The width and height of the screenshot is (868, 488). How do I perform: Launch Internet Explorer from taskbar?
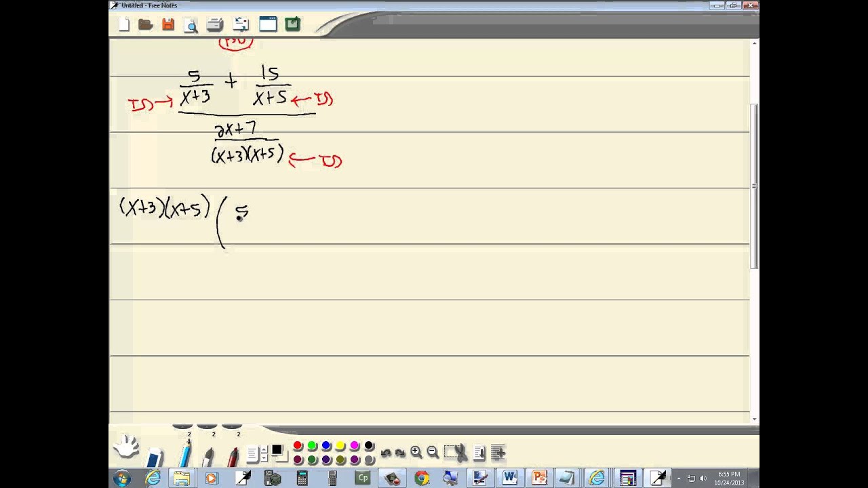(x=153, y=479)
